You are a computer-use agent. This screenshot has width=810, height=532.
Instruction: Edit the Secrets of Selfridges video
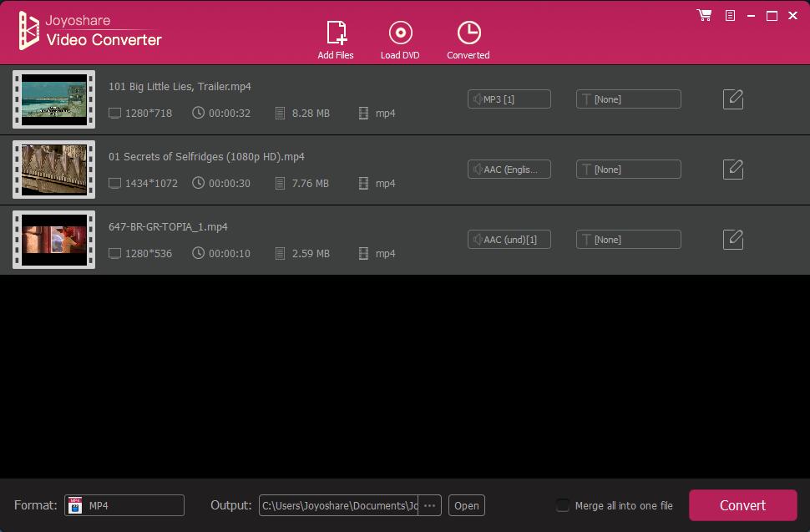(733, 170)
